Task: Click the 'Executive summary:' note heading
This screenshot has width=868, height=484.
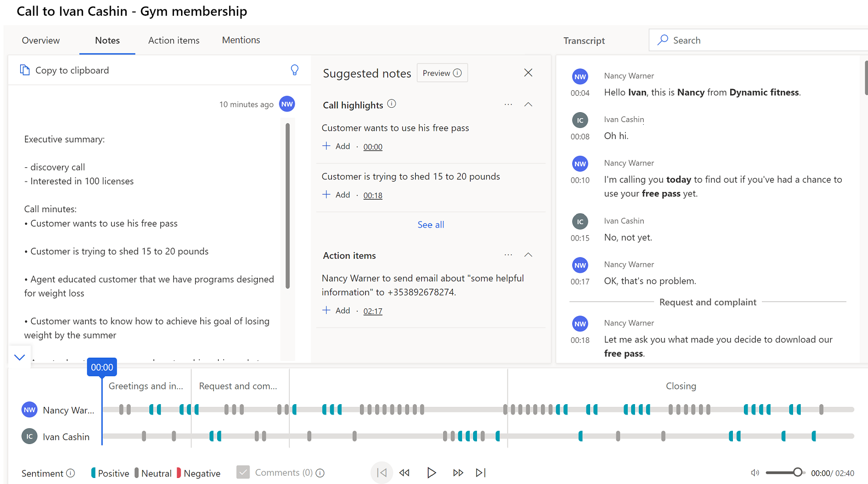Action: click(65, 139)
